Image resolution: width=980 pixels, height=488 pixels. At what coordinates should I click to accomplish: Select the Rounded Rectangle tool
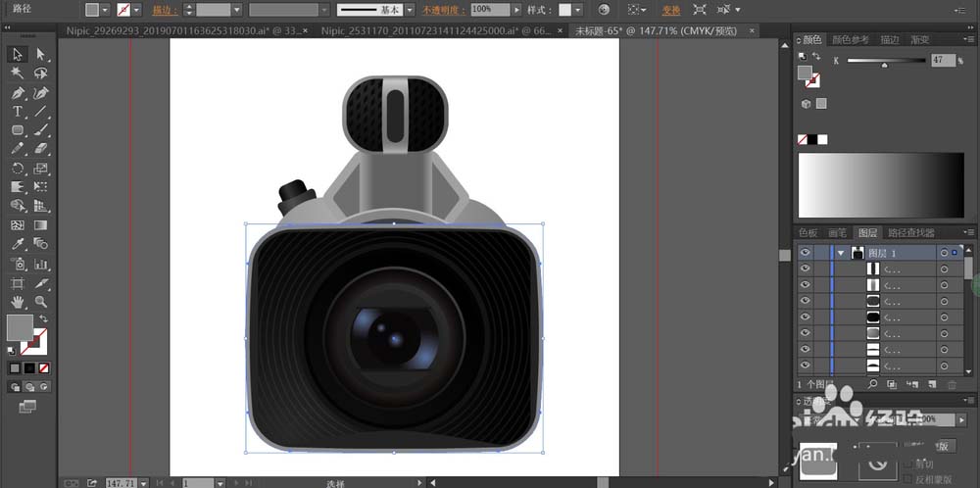pos(18,130)
